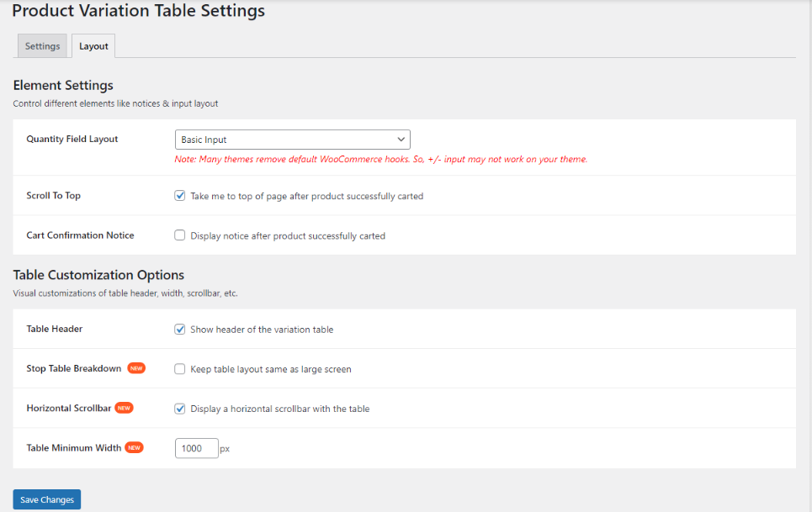Click NEW badge next to Table Minimum Width
812x512 pixels.
(x=134, y=448)
